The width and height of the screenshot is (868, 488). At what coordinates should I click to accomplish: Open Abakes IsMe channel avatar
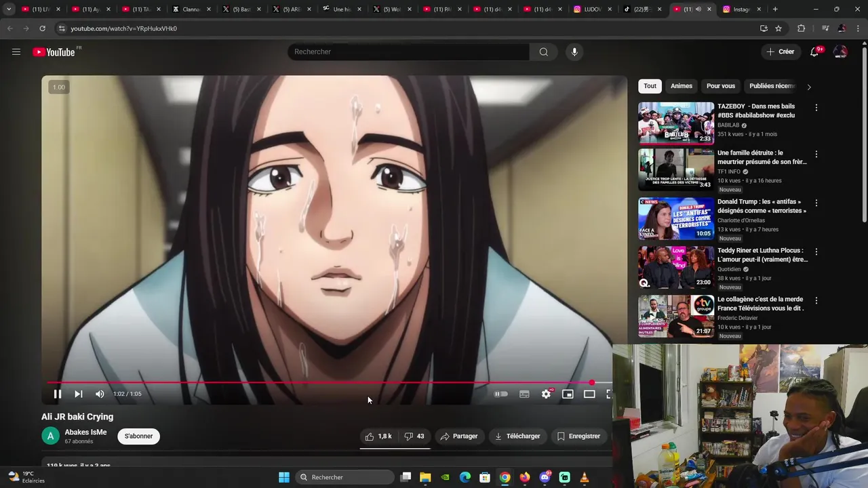coord(50,436)
